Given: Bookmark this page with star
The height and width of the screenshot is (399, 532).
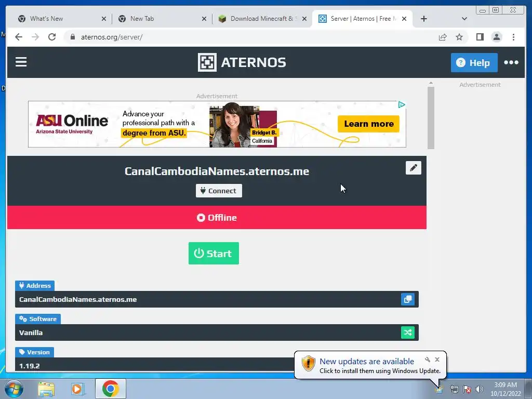Looking at the screenshot, I should point(459,37).
